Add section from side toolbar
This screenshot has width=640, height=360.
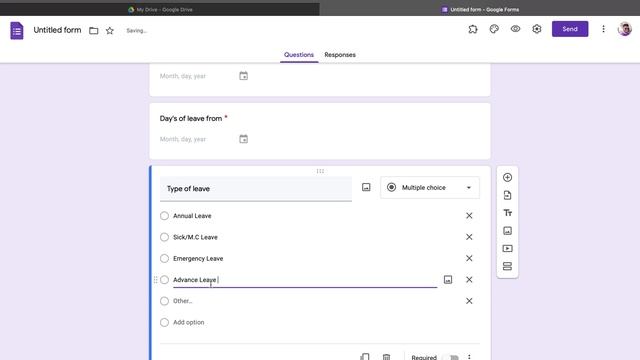coord(507,266)
